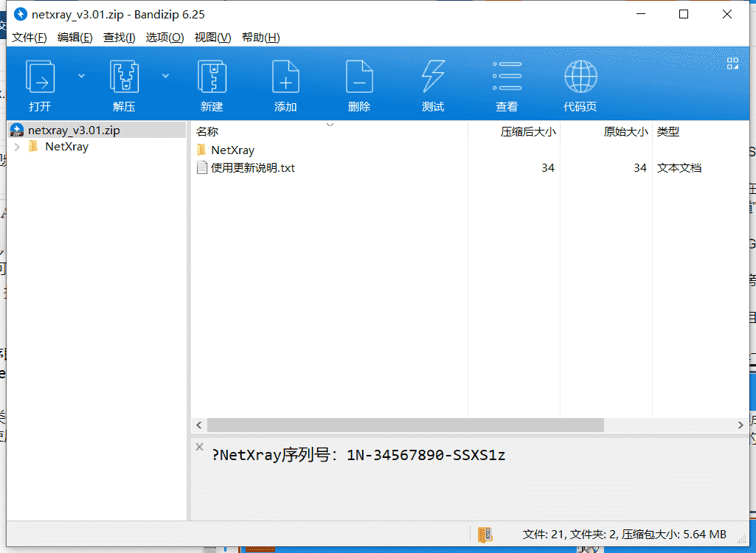Click the left arrow of horizontal scrollbar
The height and width of the screenshot is (553, 756).
point(199,425)
